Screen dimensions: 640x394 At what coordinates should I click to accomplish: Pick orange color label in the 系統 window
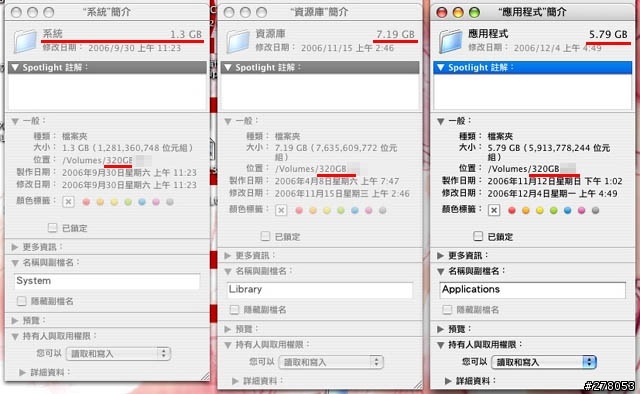[x=100, y=202]
